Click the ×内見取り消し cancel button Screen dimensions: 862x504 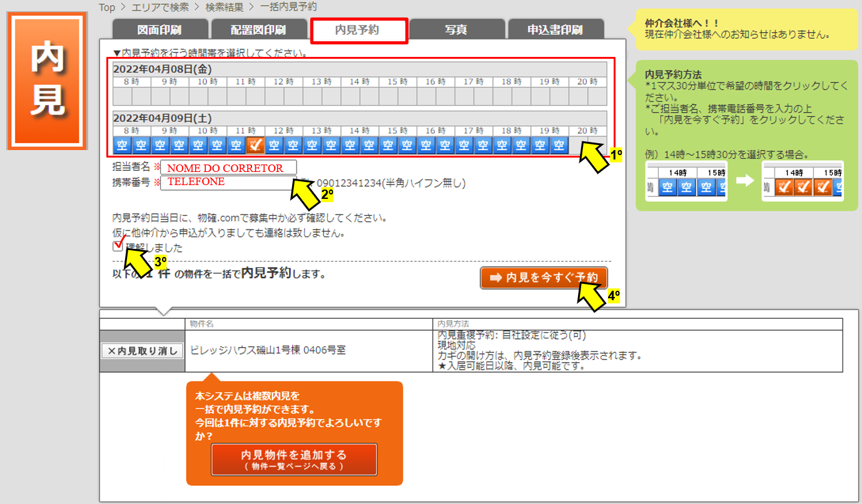(x=142, y=351)
